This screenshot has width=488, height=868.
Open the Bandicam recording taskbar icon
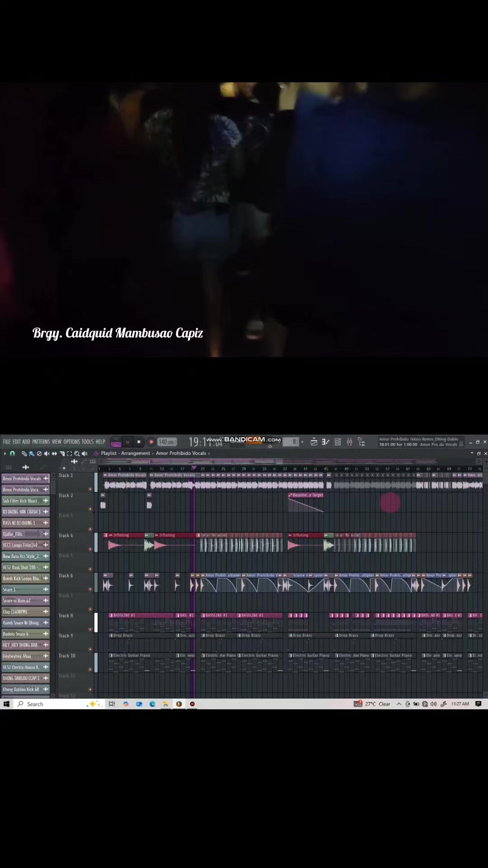click(x=192, y=704)
